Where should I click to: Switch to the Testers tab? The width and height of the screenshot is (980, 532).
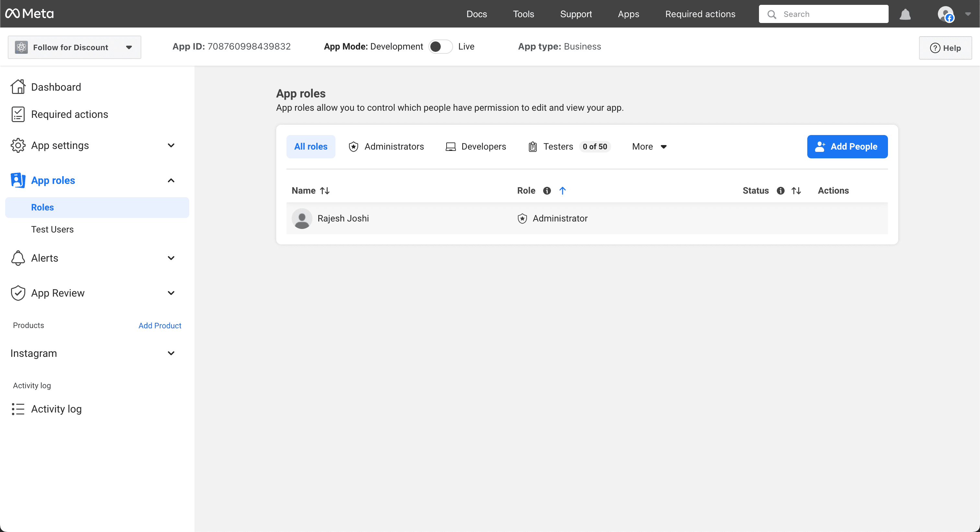[569, 147]
